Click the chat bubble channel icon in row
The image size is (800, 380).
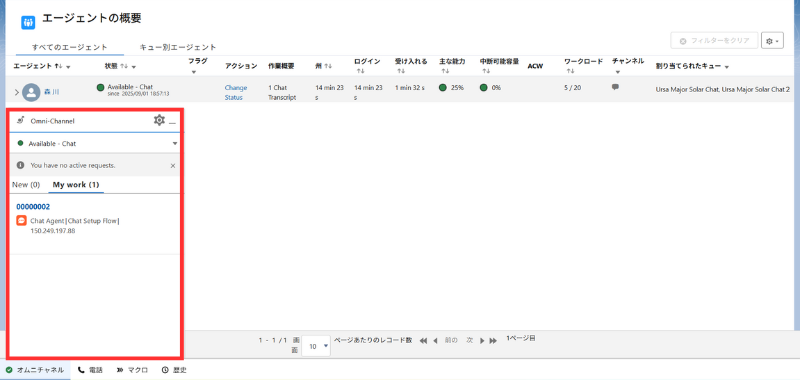tap(615, 87)
